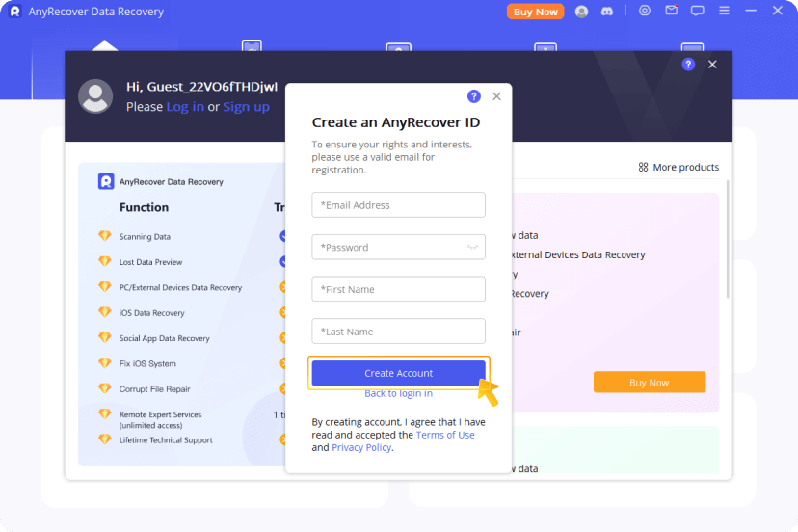Toggle password visibility eye icon
This screenshot has height=532, width=798.
(x=472, y=248)
